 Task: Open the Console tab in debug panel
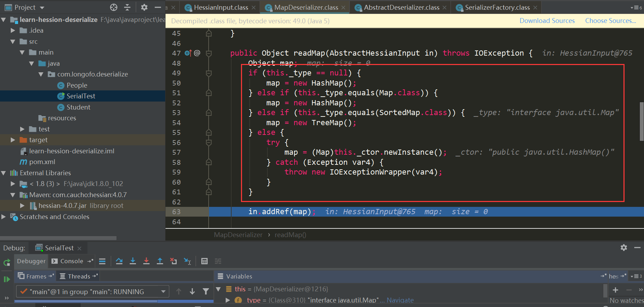pyautogui.click(x=72, y=261)
